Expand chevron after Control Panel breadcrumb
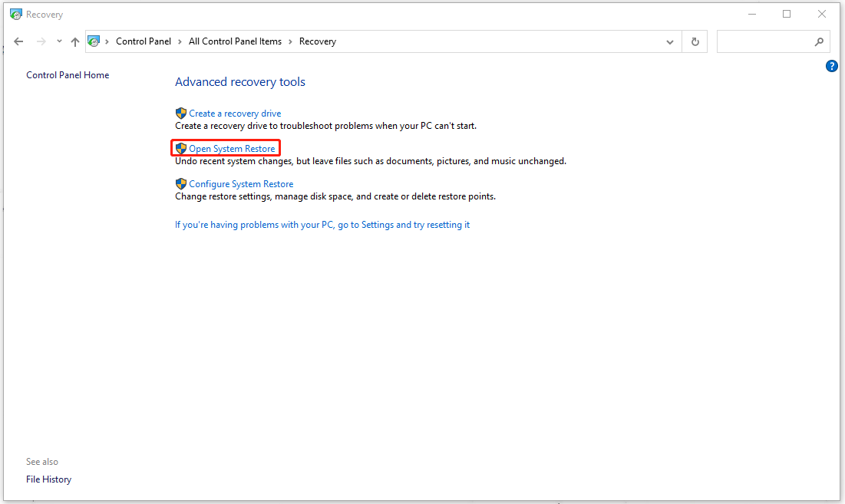The image size is (845, 504). click(x=180, y=41)
